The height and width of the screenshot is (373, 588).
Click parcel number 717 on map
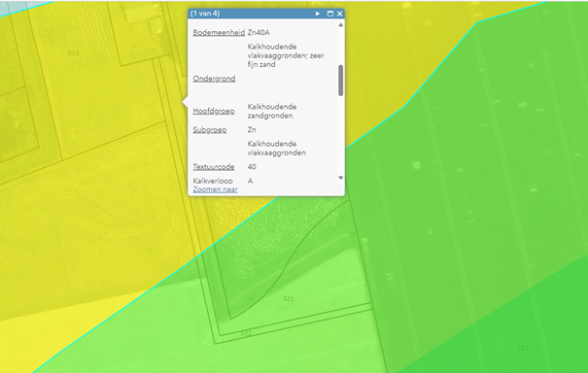tap(522, 348)
